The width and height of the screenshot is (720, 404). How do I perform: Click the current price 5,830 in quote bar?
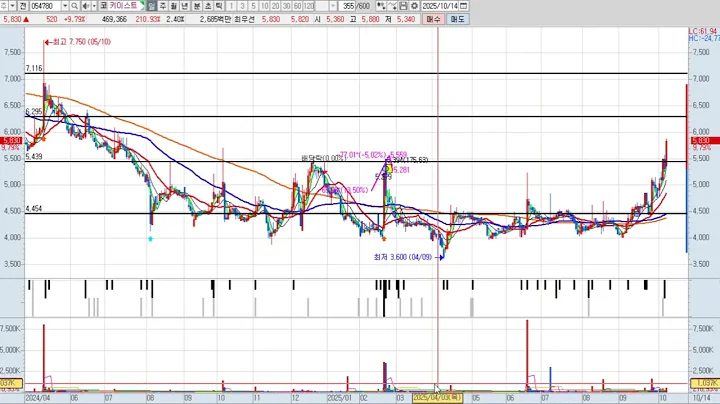coord(12,19)
